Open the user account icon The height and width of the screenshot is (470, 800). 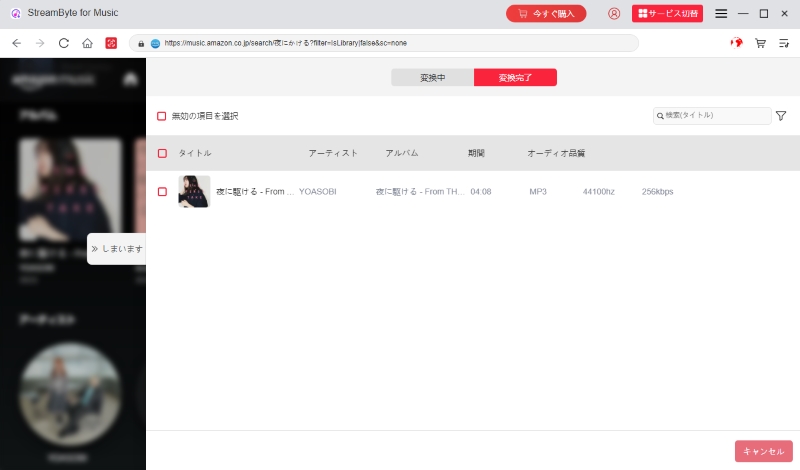pos(614,14)
